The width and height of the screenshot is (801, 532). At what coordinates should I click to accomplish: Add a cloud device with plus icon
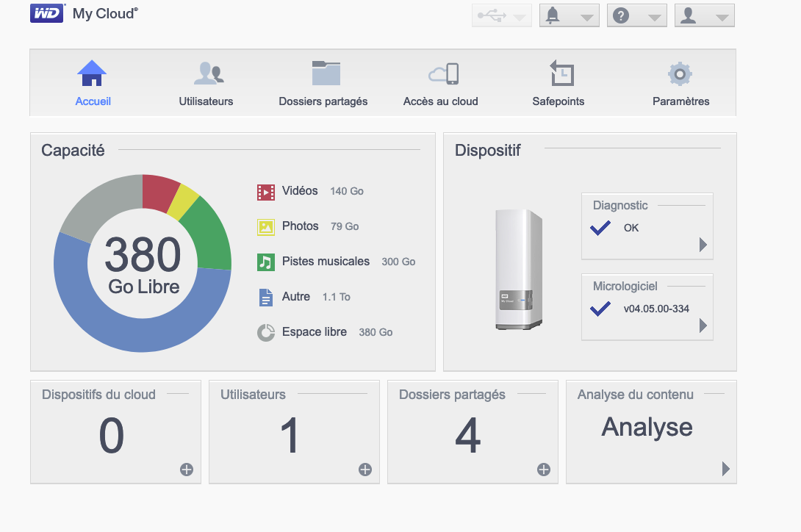click(x=187, y=470)
